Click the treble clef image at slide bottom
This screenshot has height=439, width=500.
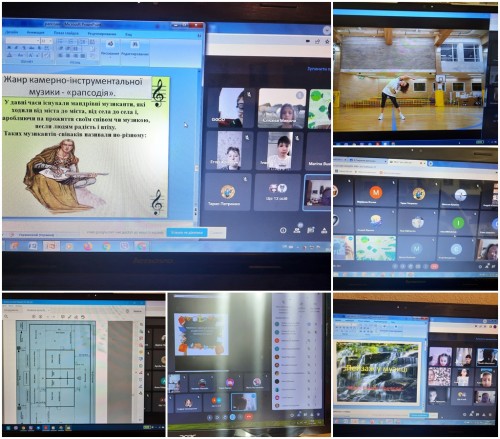(157, 202)
